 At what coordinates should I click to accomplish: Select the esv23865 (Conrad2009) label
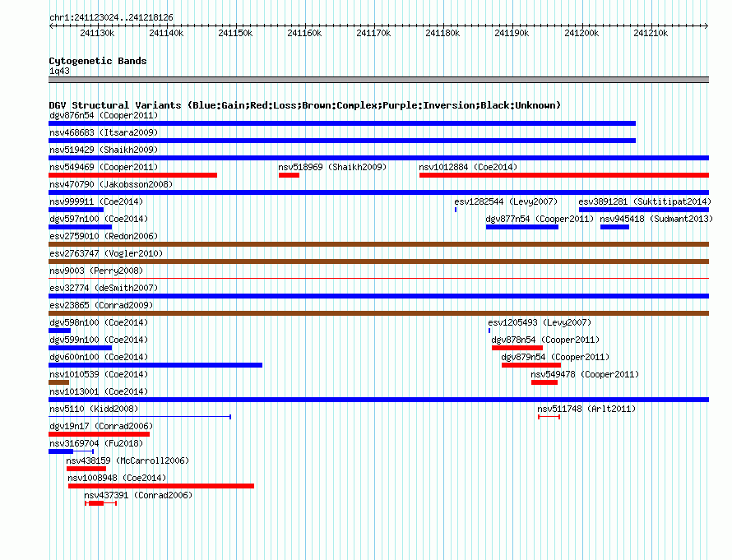pyautogui.click(x=101, y=305)
